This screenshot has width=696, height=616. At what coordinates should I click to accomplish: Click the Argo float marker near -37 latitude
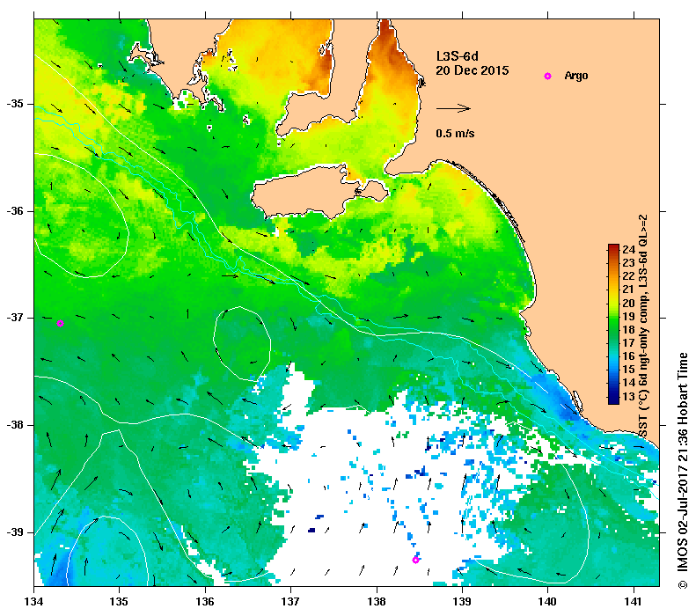click(61, 324)
